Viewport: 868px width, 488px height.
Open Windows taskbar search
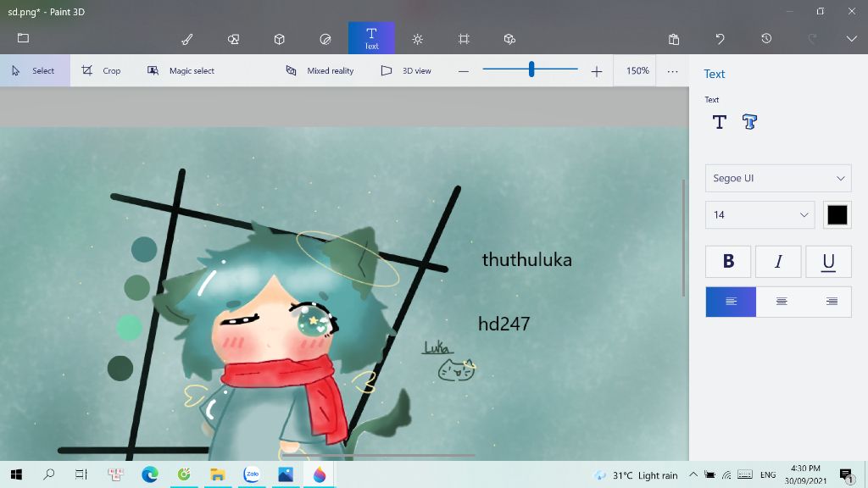(x=48, y=474)
